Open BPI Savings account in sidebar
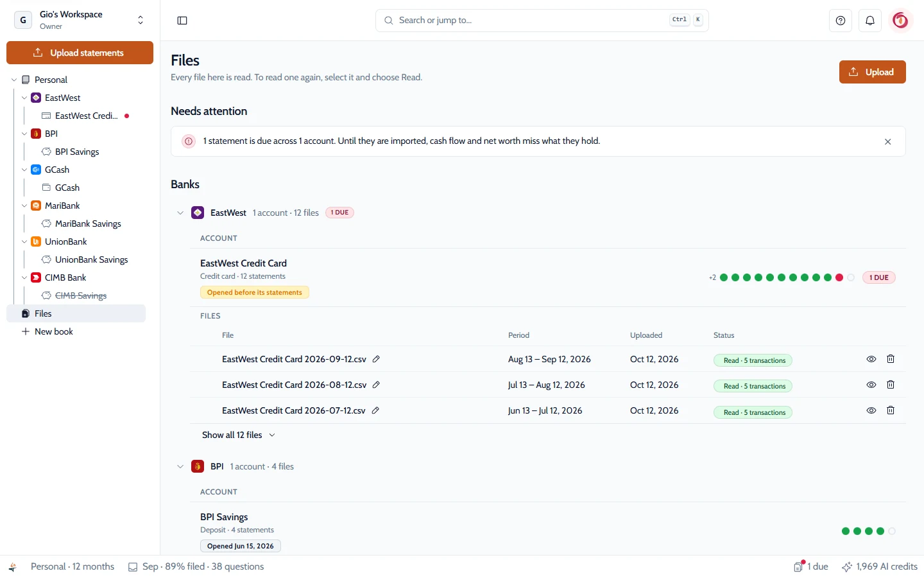 [77, 152]
